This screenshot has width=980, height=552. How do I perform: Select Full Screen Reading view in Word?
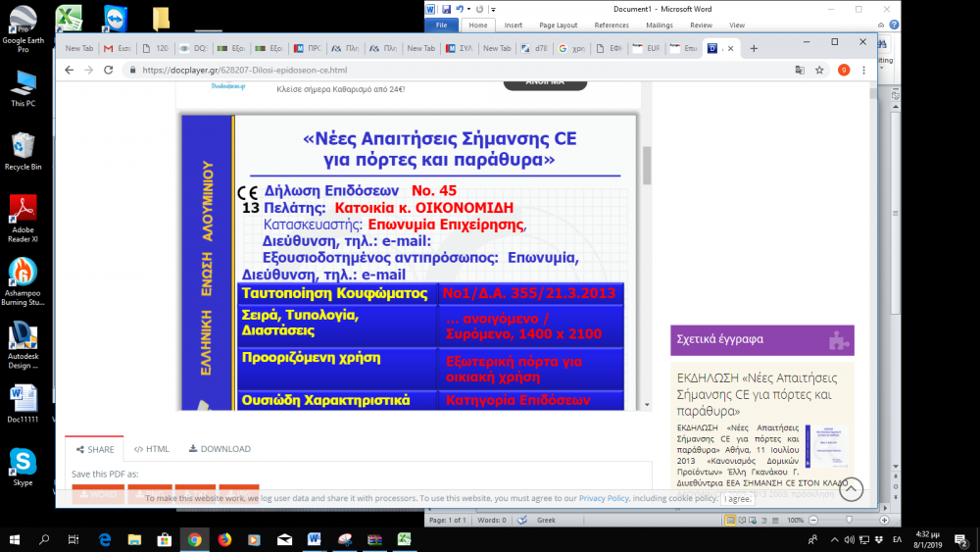point(742,520)
